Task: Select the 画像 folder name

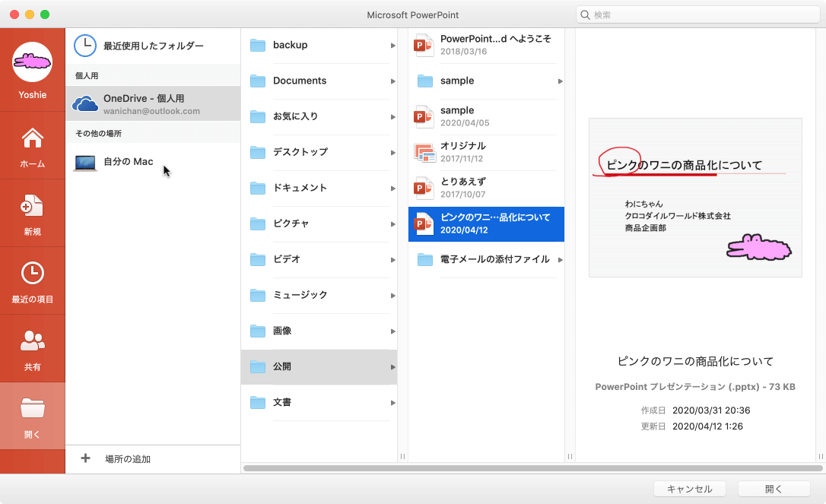Action: 282,330
